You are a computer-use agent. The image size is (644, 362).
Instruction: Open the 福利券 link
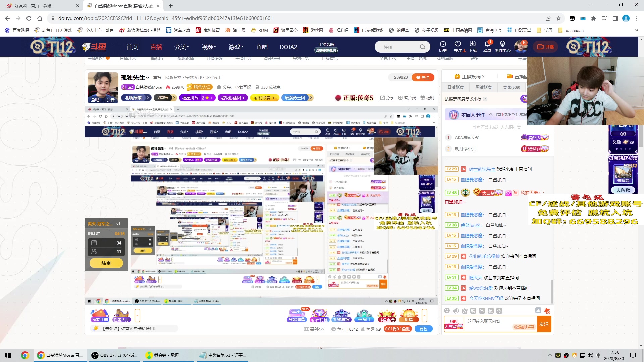click(x=314, y=329)
